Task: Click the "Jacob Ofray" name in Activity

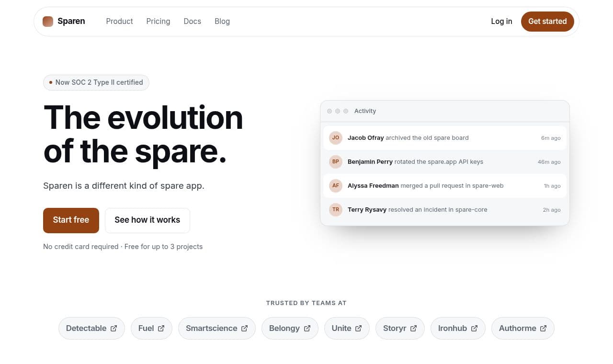Action: click(366, 138)
